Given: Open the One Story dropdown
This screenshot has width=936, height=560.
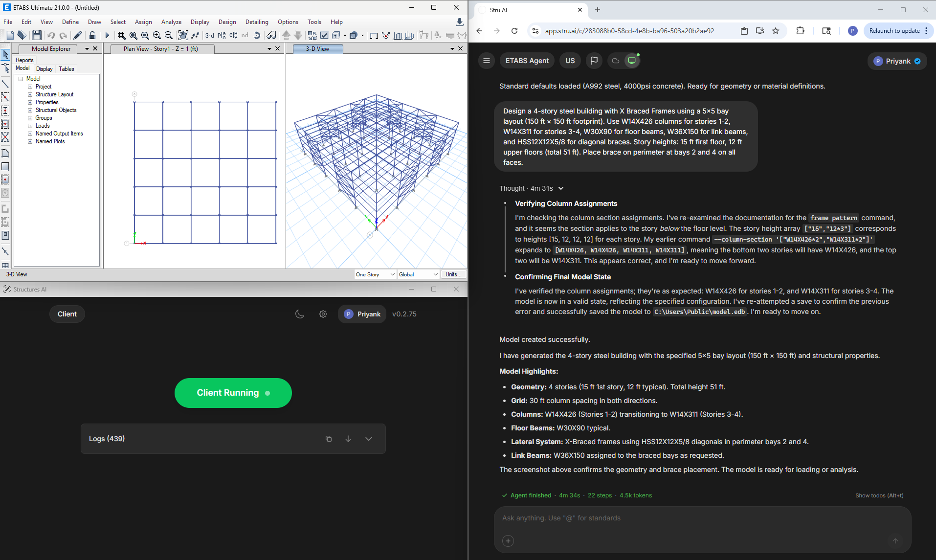Looking at the screenshot, I should point(375,274).
